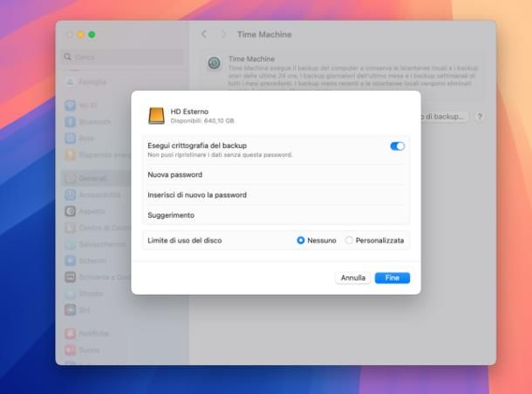Open Risparmio energia in the settings sidebar
The image size is (532, 394).
pos(97,155)
